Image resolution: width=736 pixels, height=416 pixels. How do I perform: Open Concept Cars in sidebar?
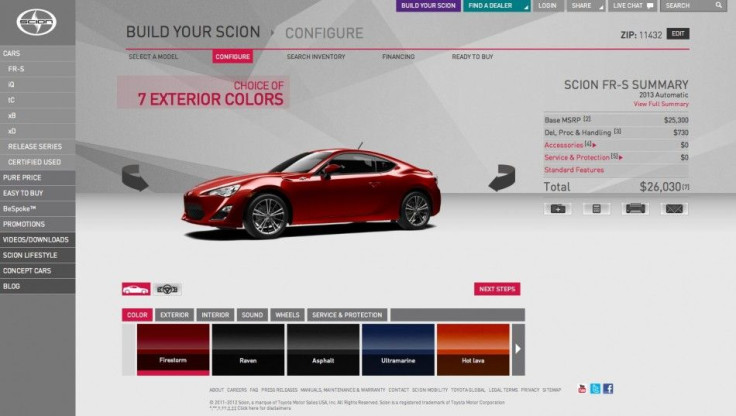[38, 270]
